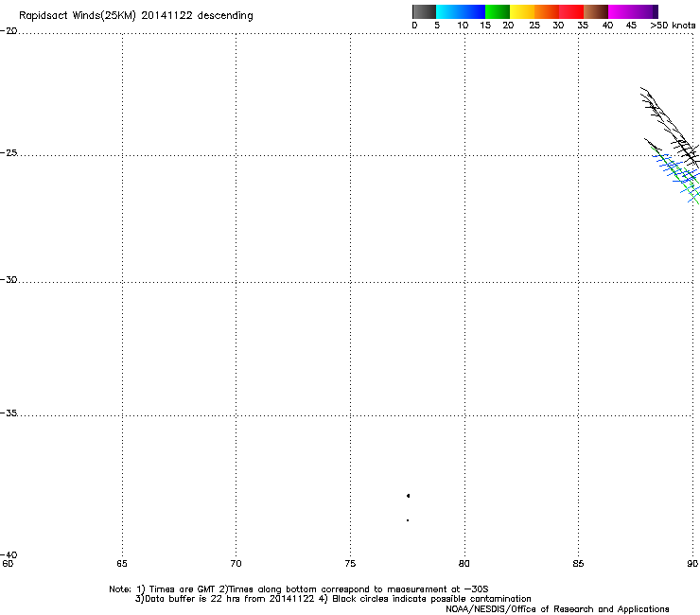Click the '90' longitude axis label

pyautogui.click(x=692, y=564)
